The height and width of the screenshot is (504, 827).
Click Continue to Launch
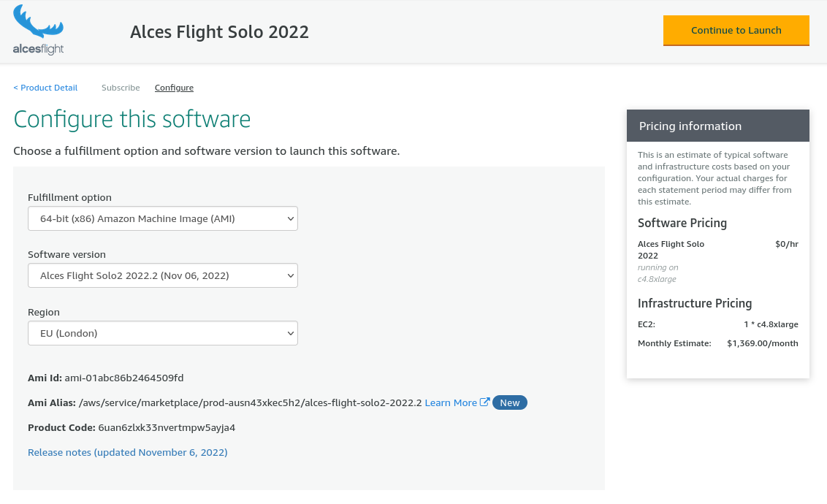736,31
